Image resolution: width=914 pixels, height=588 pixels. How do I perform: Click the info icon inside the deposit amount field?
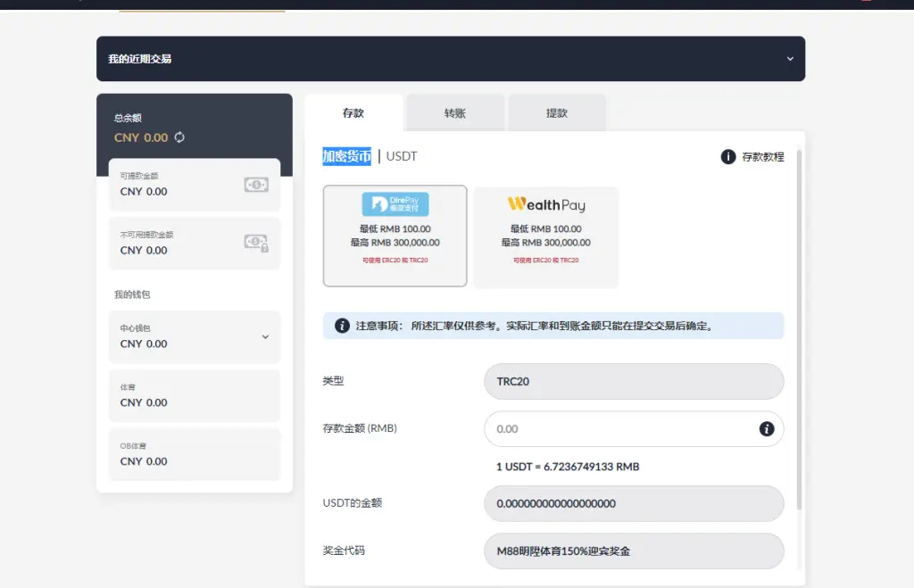[765, 429]
